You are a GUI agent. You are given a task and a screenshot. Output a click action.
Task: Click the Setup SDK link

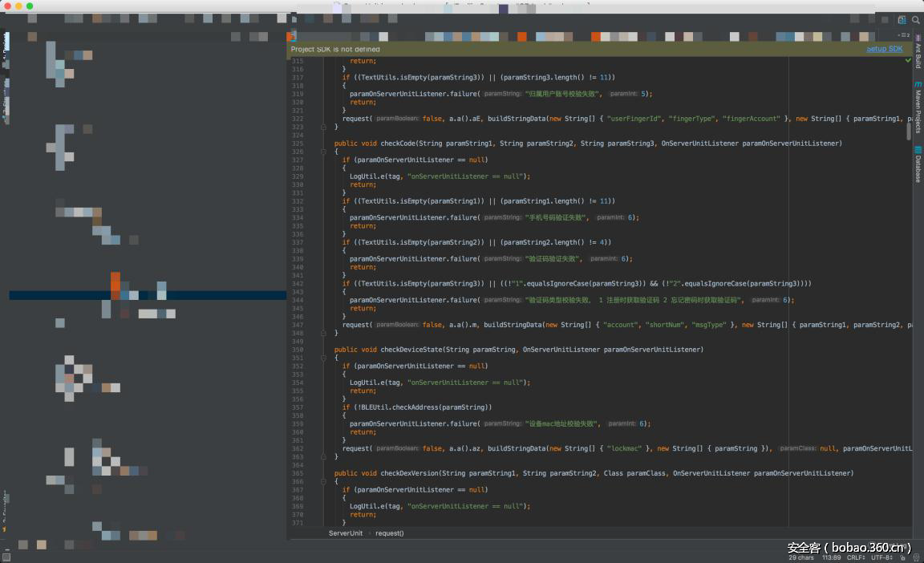tap(884, 49)
